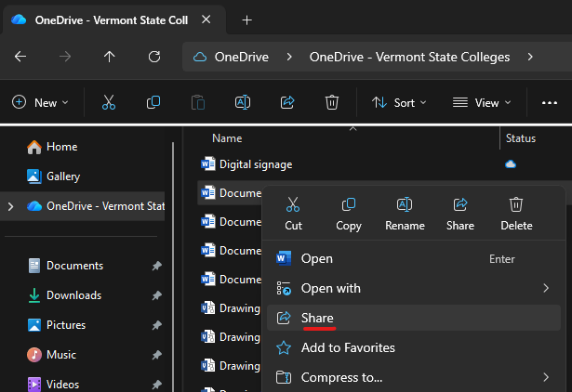The height and width of the screenshot is (392, 572).
Task: Open Gallery in the navigation pane
Action: coord(84,176)
